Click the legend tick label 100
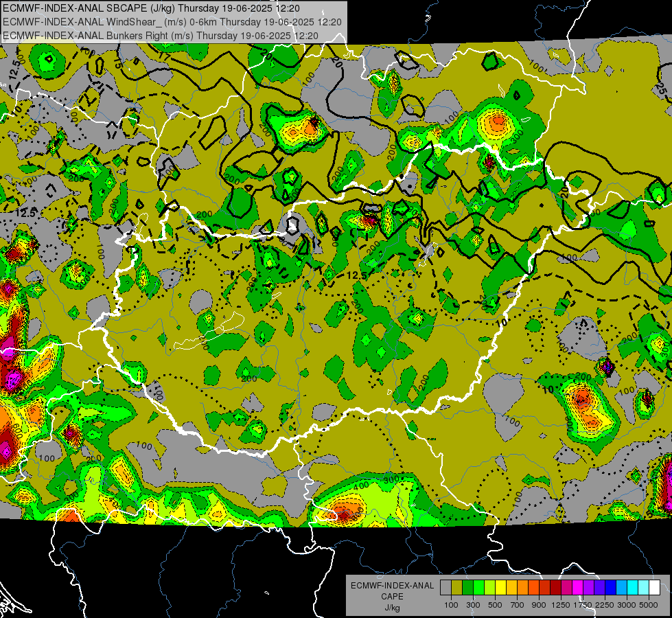Viewport: 672px width, 618px height. (451, 605)
